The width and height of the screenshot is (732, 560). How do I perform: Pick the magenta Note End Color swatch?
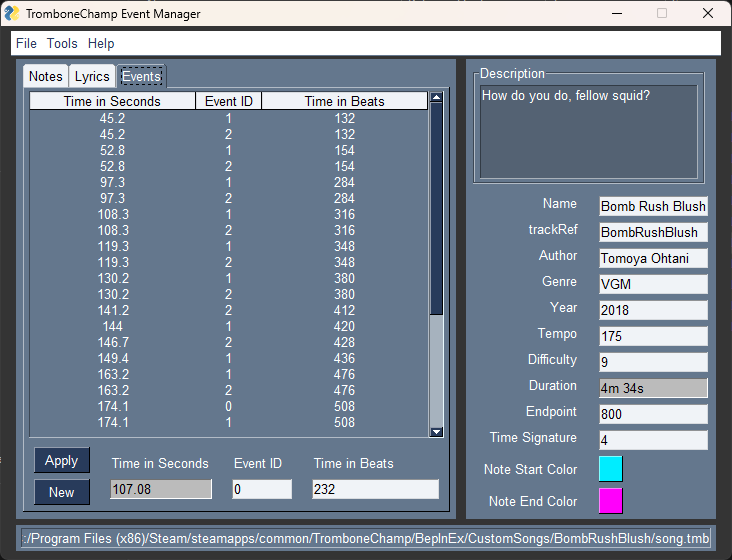(611, 501)
